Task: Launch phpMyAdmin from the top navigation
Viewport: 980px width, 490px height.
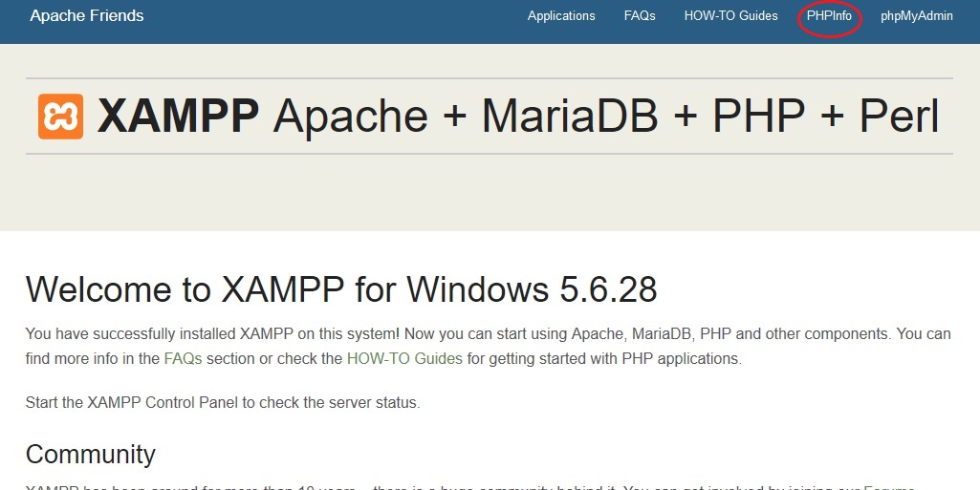Action: coord(916,16)
